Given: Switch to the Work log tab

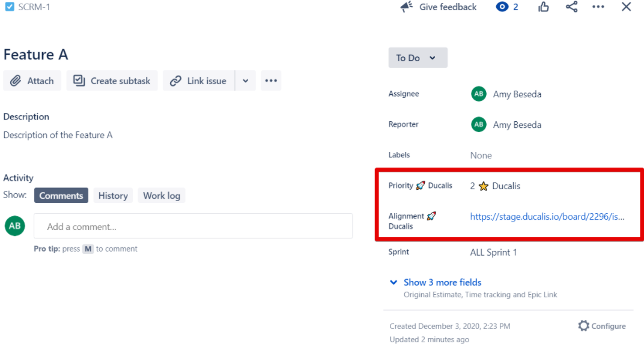Looking at the screenshot, I should tap(162, 196).
